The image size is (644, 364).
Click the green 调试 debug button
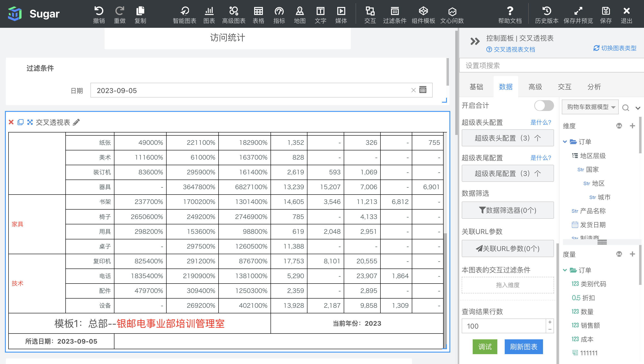[x=485, y=347]
